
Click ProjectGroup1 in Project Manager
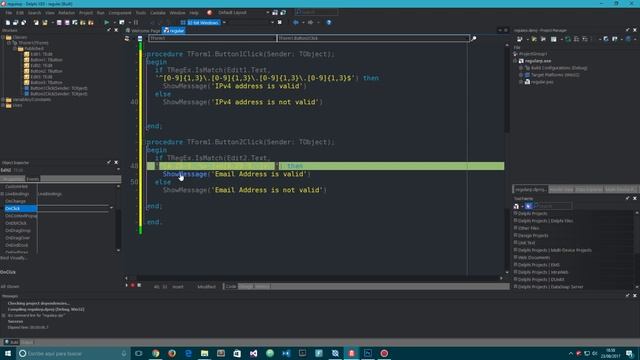[533, 54]
